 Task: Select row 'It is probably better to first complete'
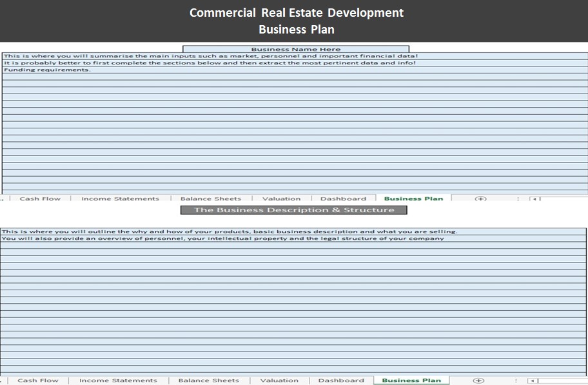coord(295,63)
